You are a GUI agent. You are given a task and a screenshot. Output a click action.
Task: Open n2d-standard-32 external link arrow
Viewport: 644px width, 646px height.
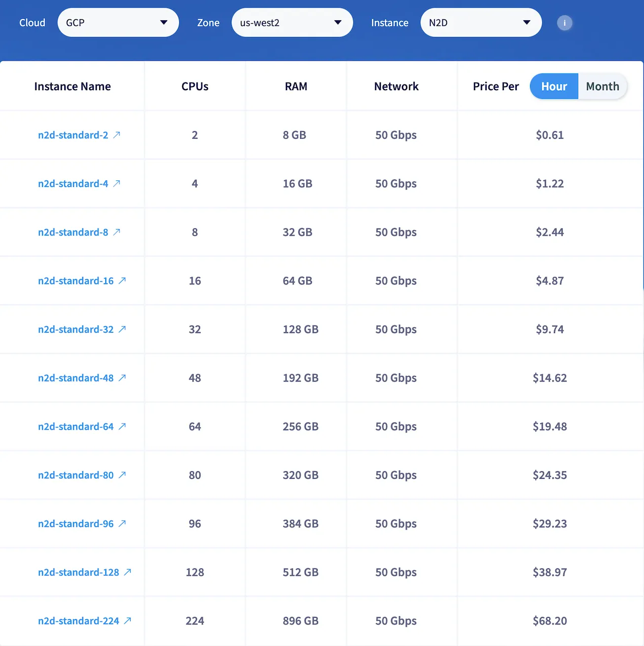pyautogui.click(x=122, y=328)
